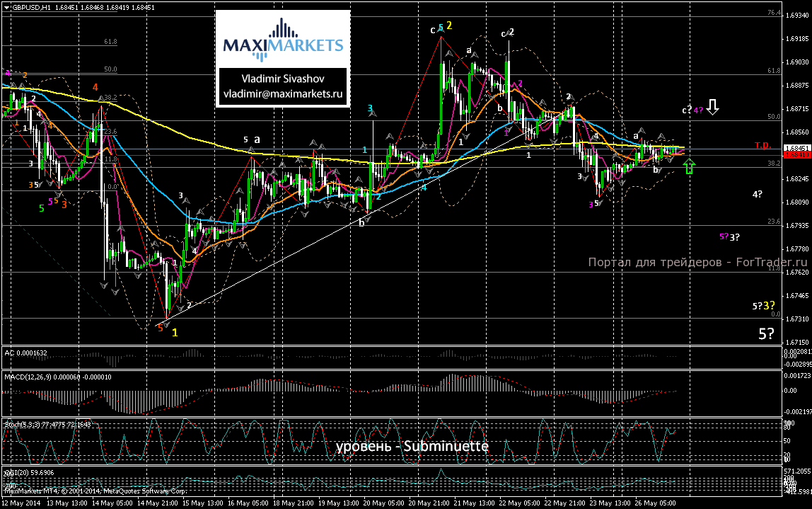Click the Stoch(5,3,3) indicator label
The width and height of the screenshot is (812, 509).
(47, 425)
